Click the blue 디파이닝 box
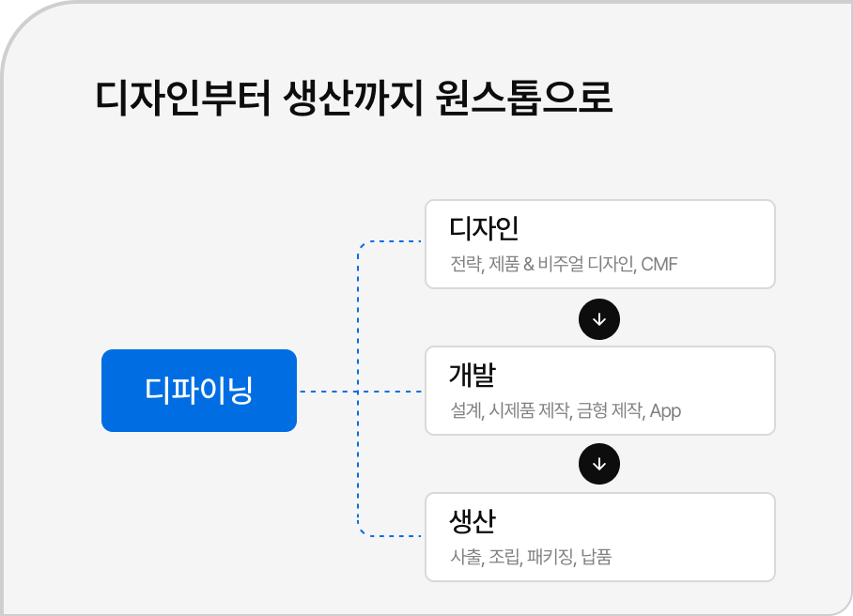 (x=199, y=391)
